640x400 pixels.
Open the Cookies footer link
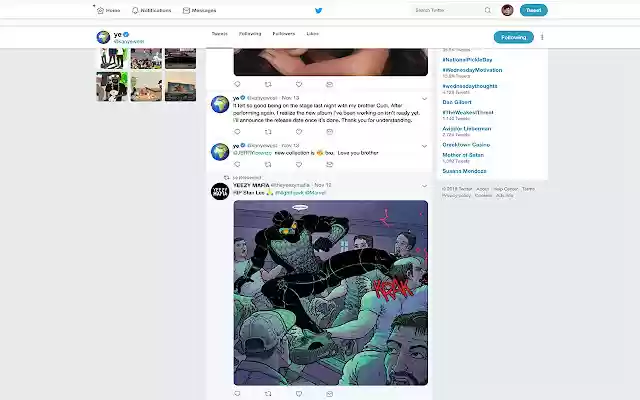(483, 196)
